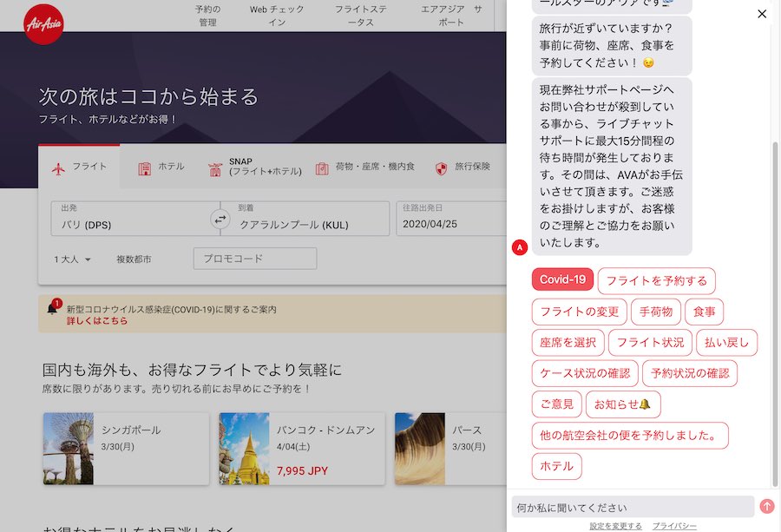Click the AVA avatar icon in chat
Screen dimensions: 781x532
tap(520, 247)
